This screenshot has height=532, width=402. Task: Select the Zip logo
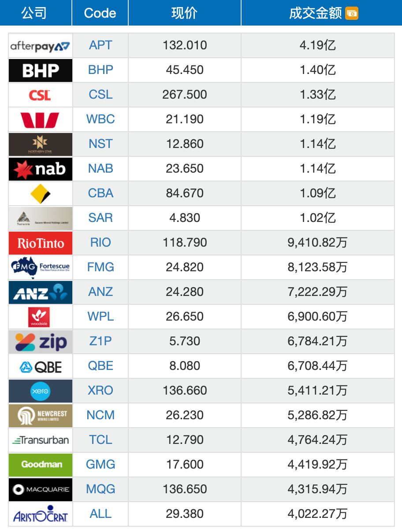coord(41,341)
